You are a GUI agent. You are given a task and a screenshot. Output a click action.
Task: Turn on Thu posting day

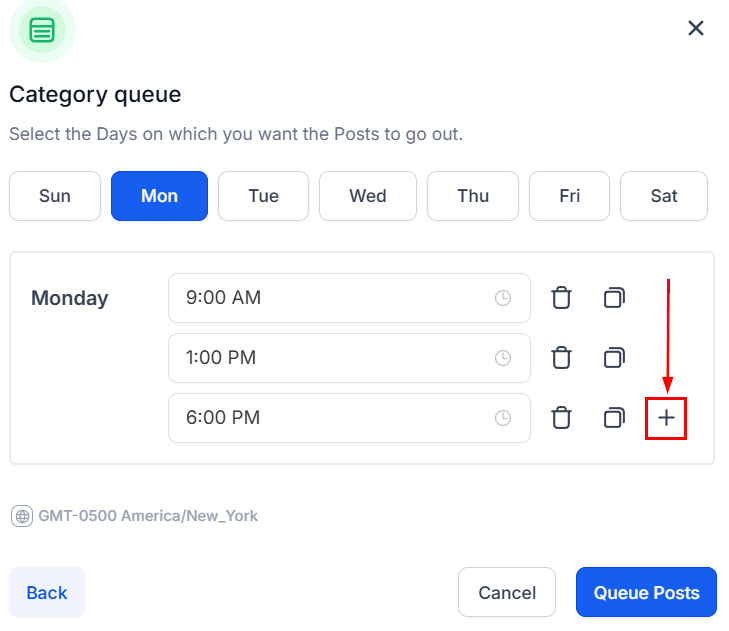[473, 196]
